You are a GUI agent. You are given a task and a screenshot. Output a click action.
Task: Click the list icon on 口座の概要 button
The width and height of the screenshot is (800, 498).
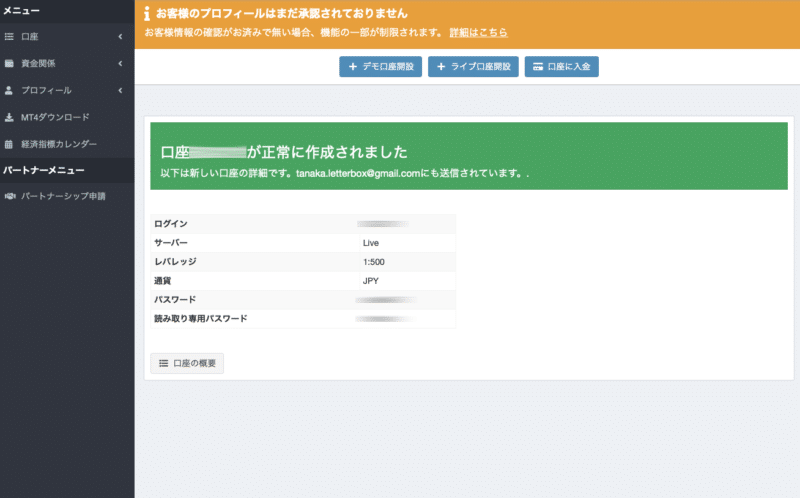coord(163,363)
